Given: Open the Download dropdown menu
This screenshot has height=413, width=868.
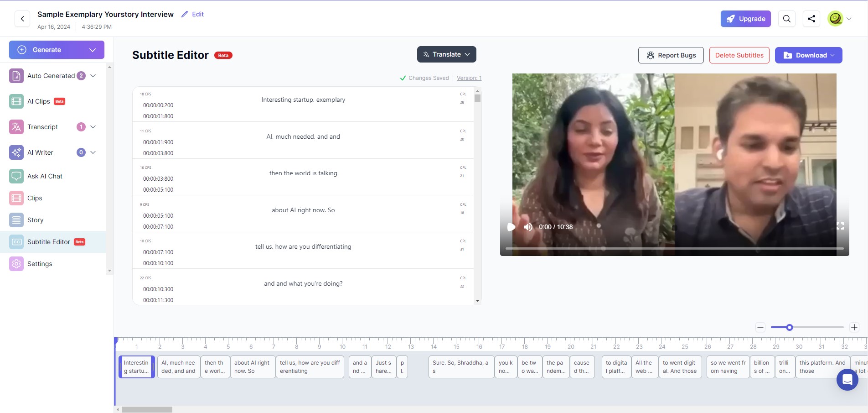Looking at the screenshot, I should pos(809,55).
